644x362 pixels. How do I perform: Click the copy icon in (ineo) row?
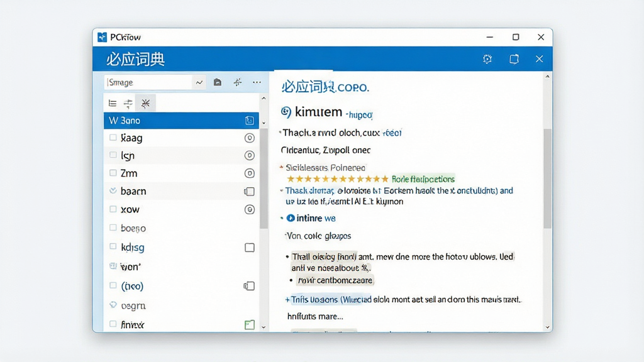pyautogui.click(x=249, y=286)
